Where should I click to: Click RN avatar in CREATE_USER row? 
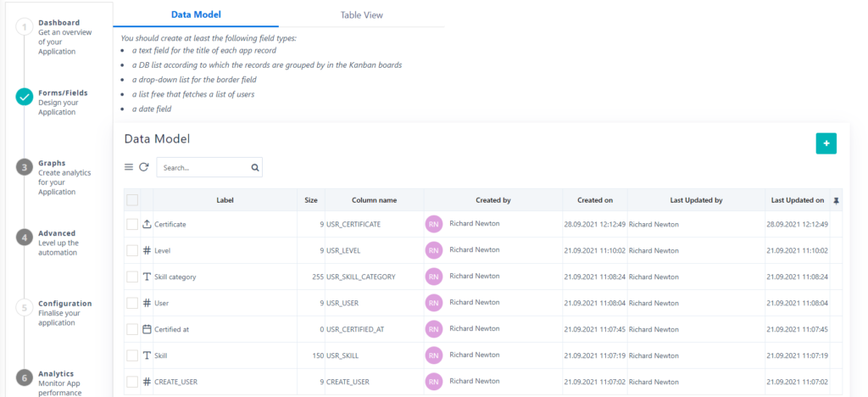[434, 382]
